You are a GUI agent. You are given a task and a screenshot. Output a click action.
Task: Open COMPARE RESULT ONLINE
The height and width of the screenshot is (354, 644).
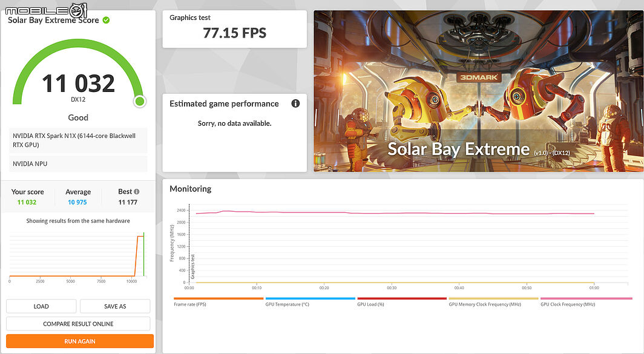[78, 324]
